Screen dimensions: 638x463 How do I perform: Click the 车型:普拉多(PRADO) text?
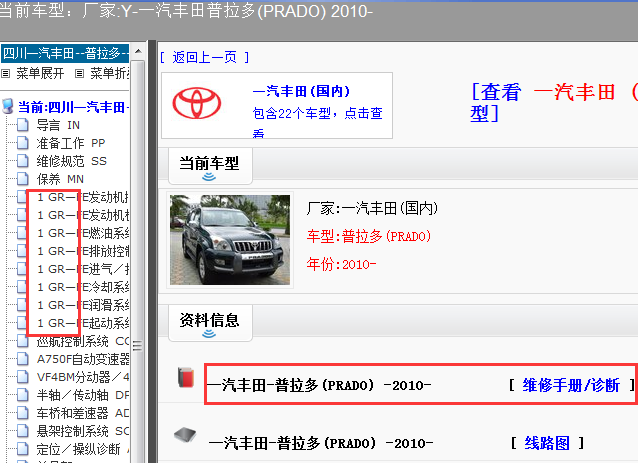pos(369,236)
